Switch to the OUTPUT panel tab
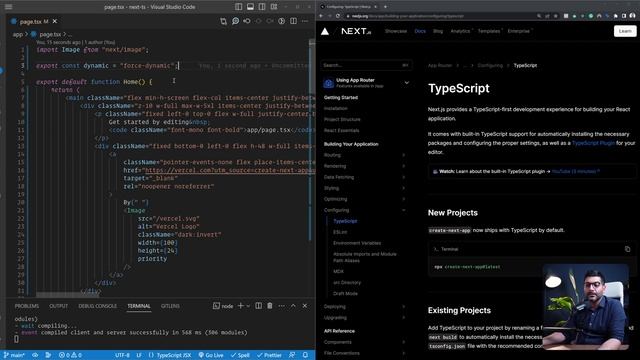 click(x=58, y=306)
